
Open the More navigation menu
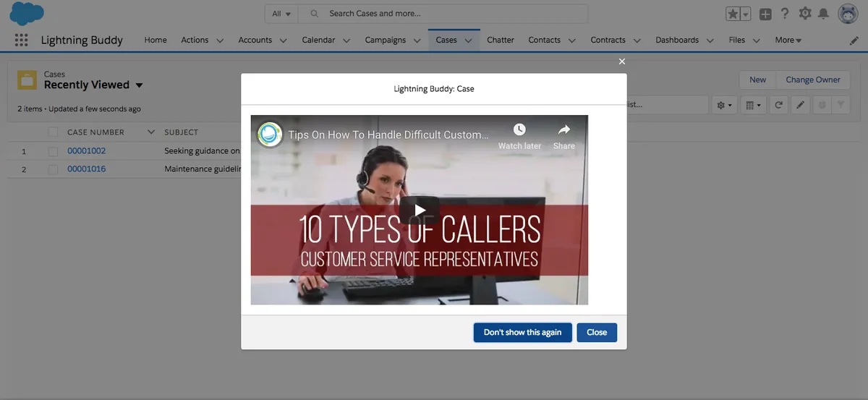[x=788, y=41]
